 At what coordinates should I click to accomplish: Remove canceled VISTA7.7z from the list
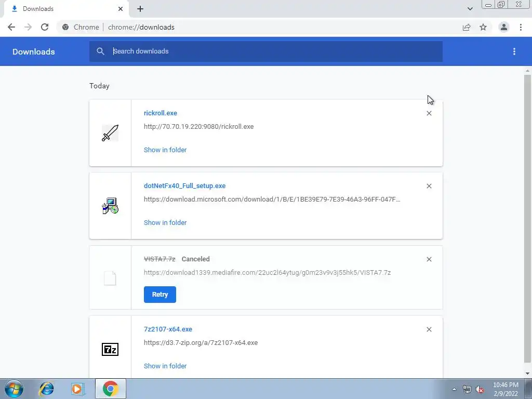tap(429, 259)
